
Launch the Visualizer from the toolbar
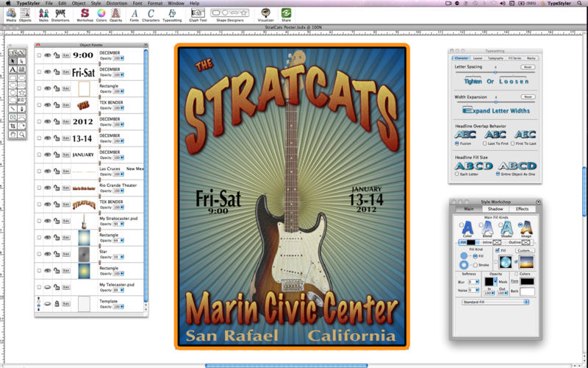coord(265,13)
